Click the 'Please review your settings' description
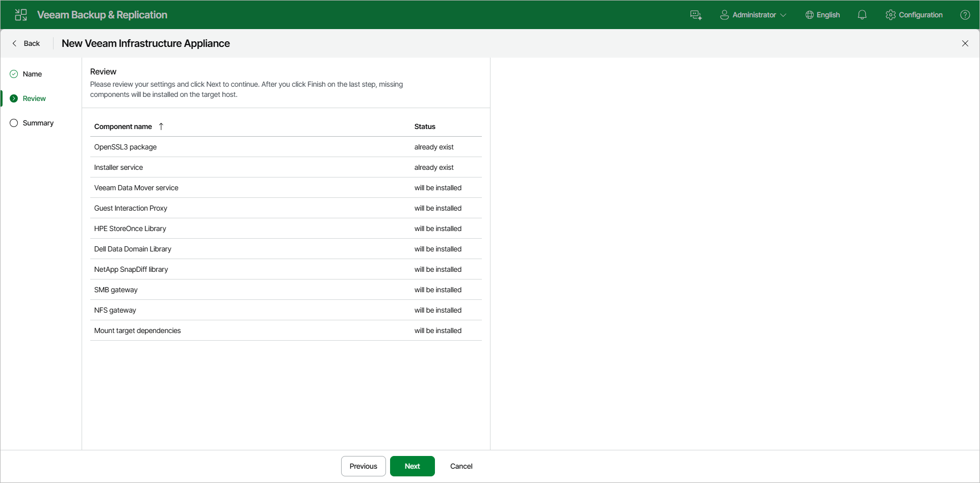Screen dimensions: 980x483 (x=247, y=89)
